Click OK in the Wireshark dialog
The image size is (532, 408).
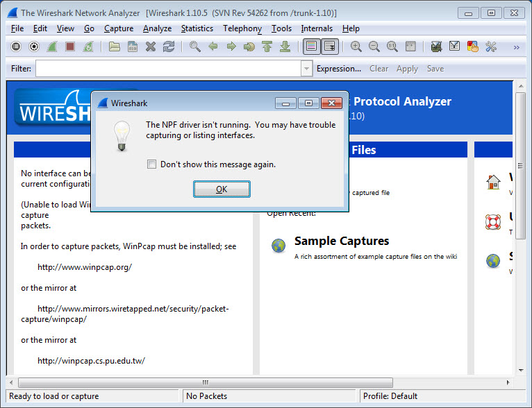[222, 189]
